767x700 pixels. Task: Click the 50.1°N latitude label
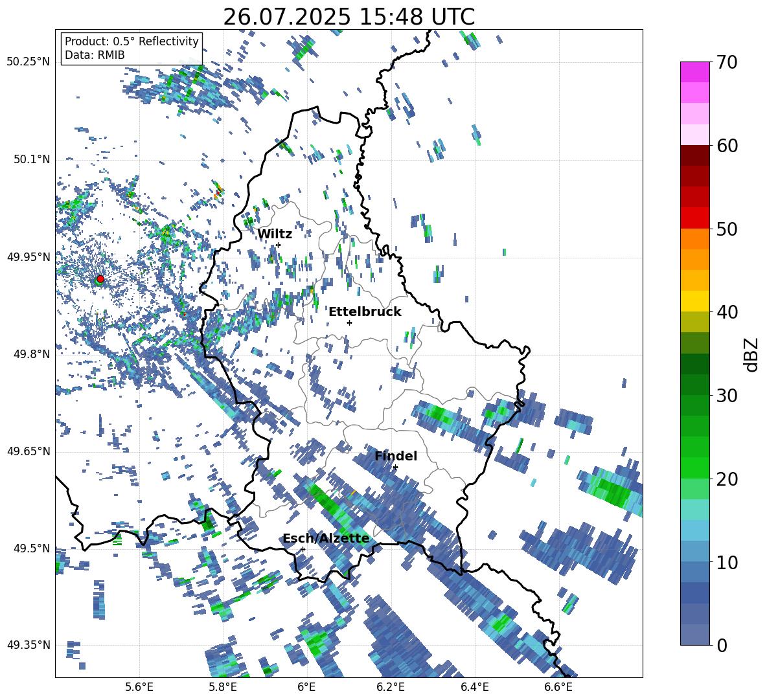[x=32, y=159]
